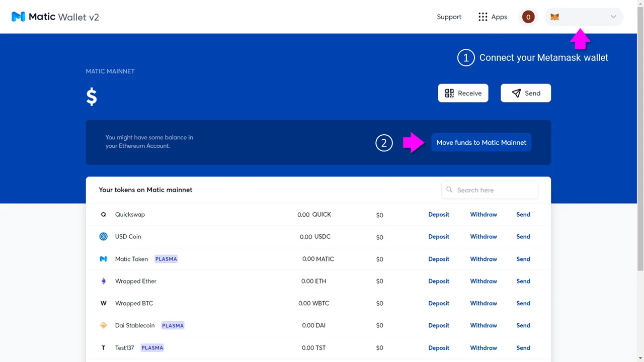
Task: Deposit Dai Stablecoin
Action: point(439,326)
